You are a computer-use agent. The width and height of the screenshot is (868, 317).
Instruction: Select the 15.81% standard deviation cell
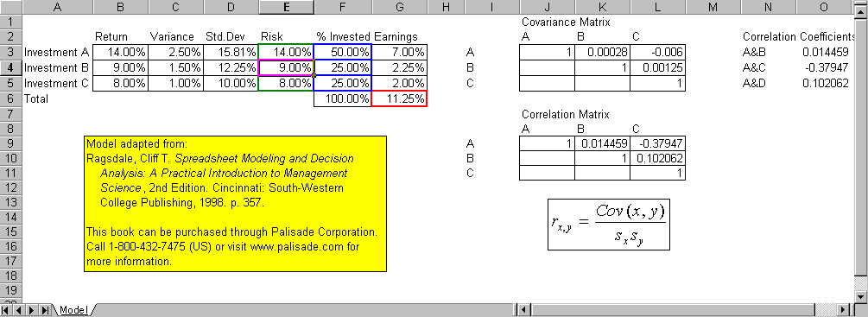[231, 53]
